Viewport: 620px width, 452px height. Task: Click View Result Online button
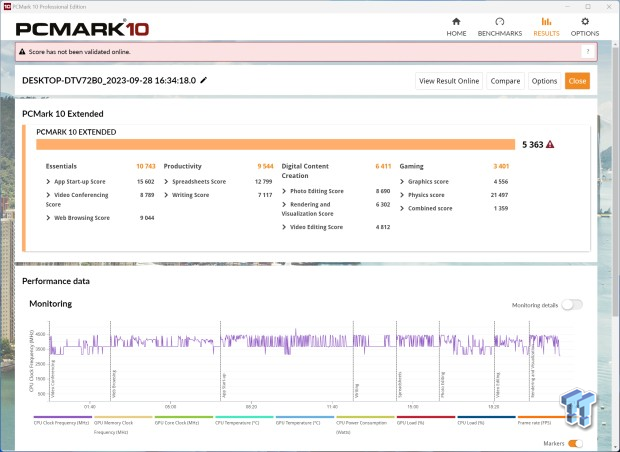coord(449,81)
